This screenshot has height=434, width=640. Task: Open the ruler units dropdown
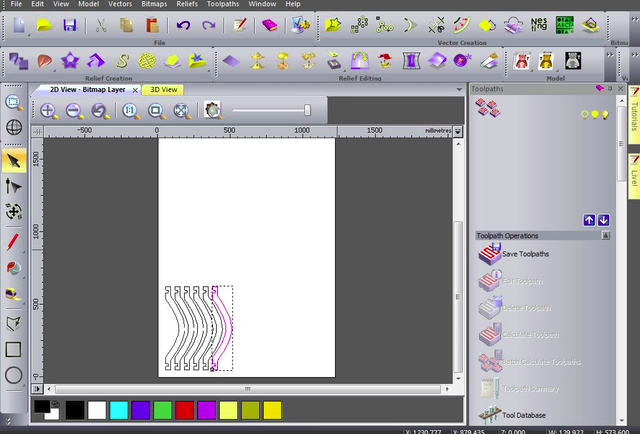click(x=458, y=131)
